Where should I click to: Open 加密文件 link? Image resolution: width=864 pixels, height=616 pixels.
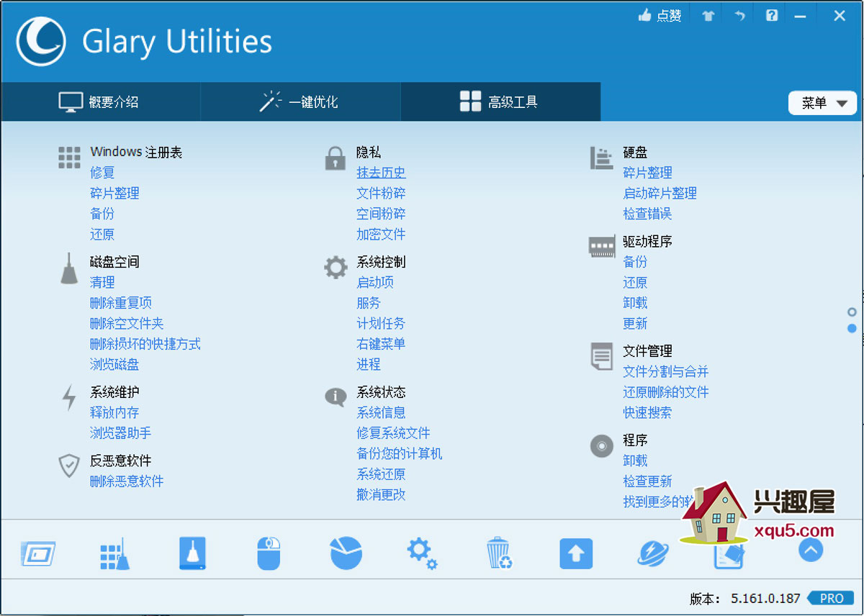tap(381, 234)
